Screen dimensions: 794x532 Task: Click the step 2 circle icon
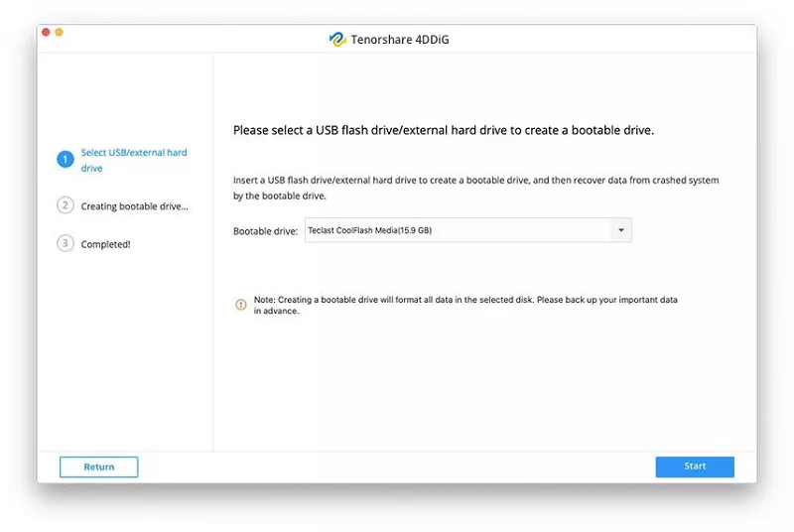coord(66,205)
